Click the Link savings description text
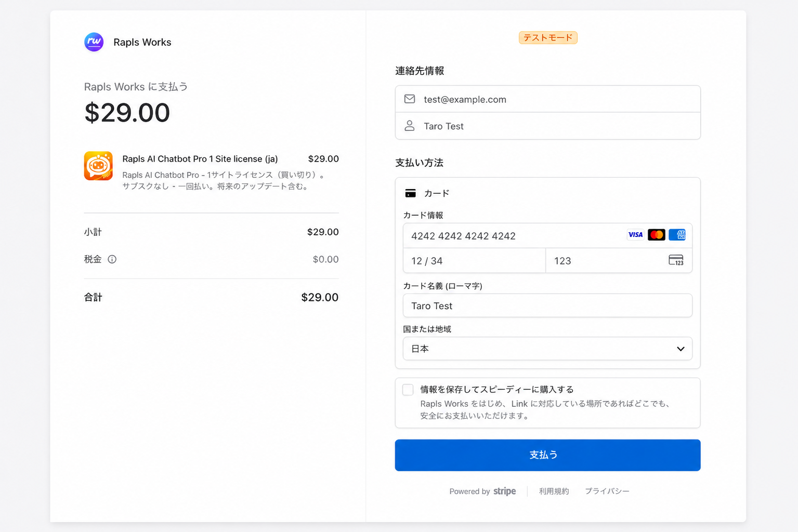 click(546, 409)
